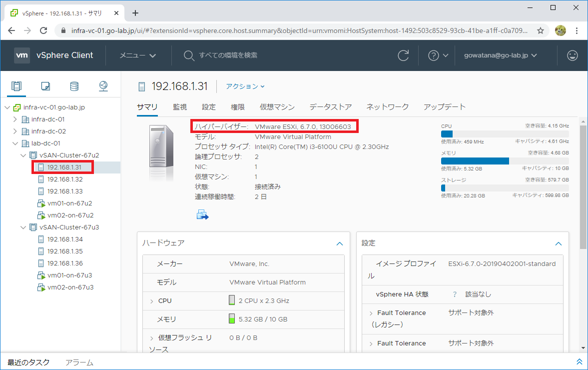Collapse vSAN-Cluster-67u3 node
This screenshot has width=588, height=370.
point(23,227)
